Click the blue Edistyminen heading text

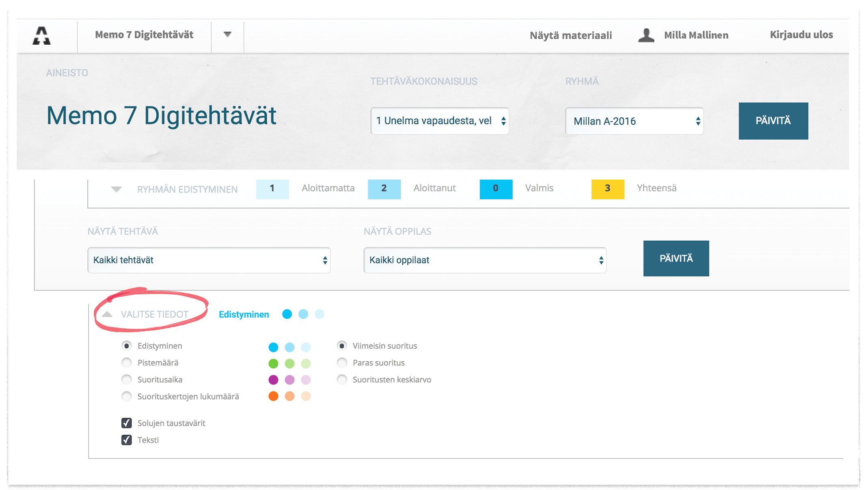(x=244, y=315)
